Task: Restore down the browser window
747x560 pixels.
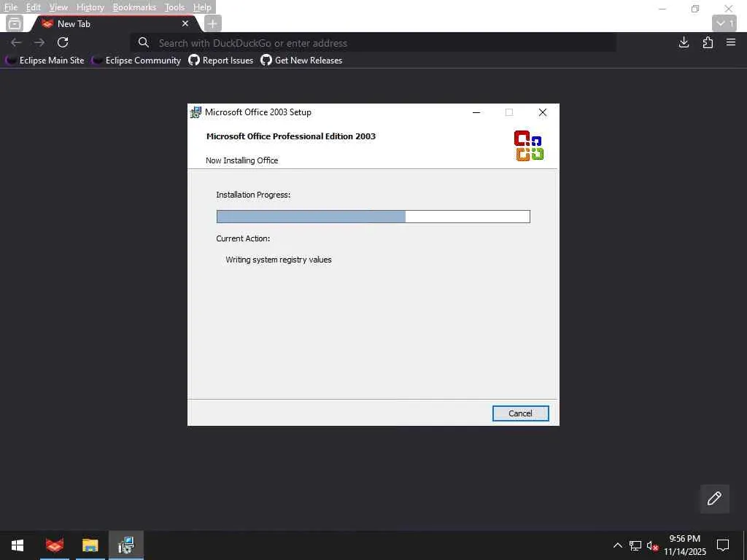Action: [x=695, y=9]
